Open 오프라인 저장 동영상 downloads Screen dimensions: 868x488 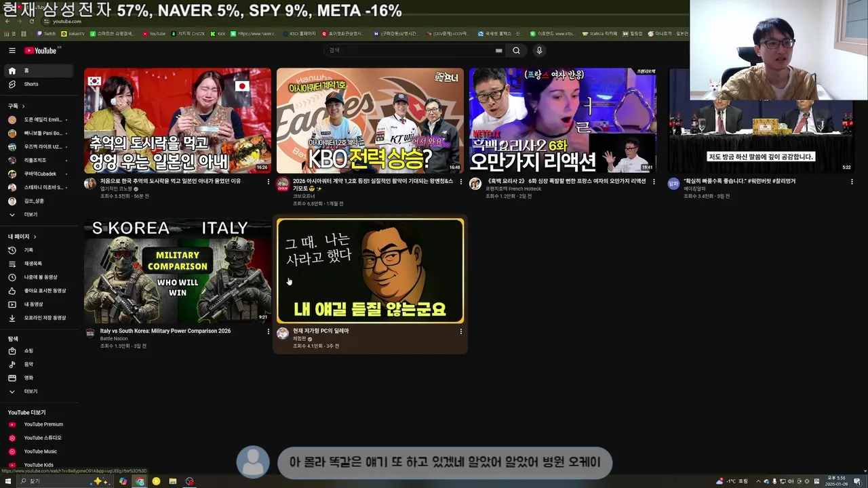coord(39,318)
